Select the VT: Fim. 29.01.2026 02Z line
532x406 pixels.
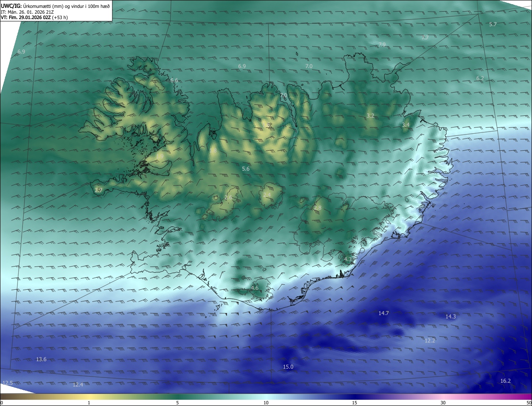34,17
